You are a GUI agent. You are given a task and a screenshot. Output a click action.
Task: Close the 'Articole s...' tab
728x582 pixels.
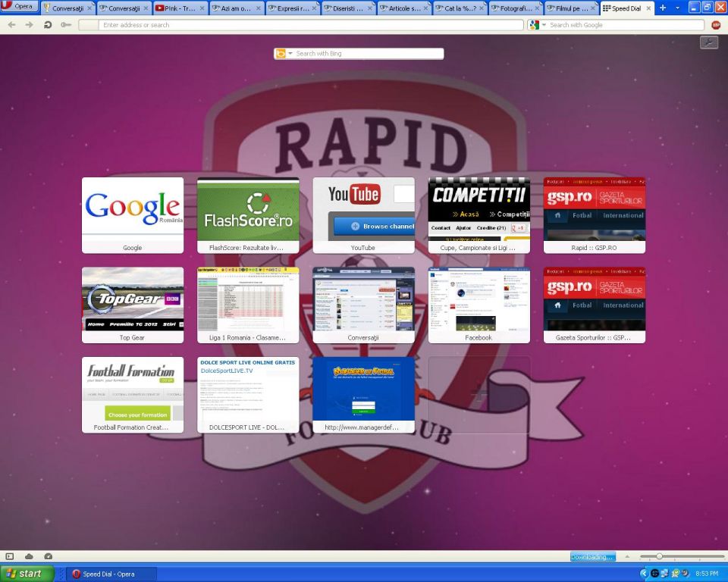coord(425,8)
